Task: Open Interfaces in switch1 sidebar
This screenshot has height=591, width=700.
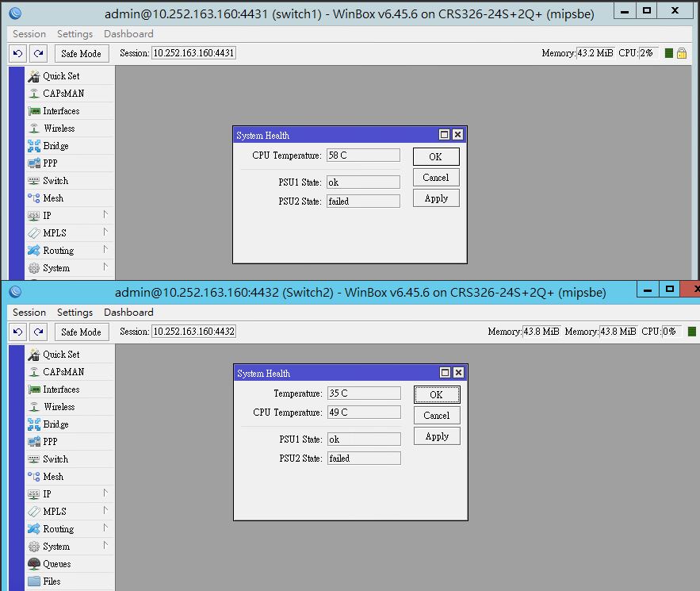Action: click(x=70, y=111)
